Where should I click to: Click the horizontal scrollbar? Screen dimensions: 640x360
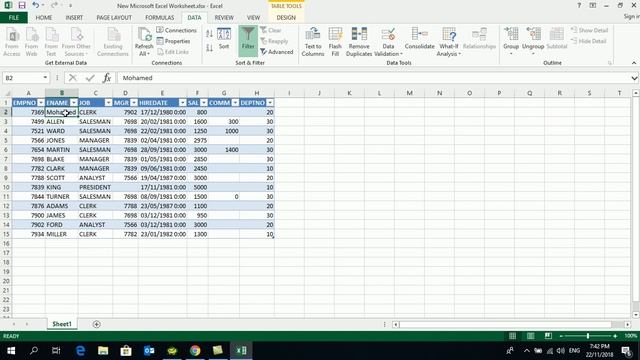click(x=505, y=324)
